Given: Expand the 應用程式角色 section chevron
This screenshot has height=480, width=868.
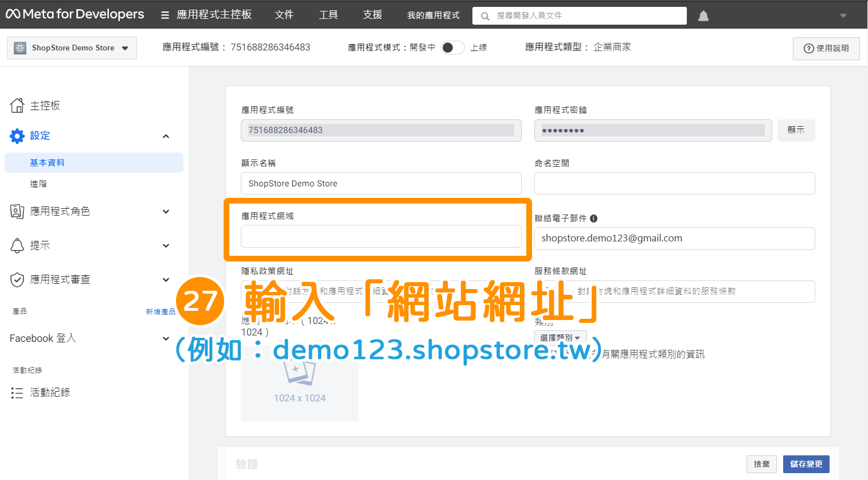Looking at the screenshot, I should 166,212.
